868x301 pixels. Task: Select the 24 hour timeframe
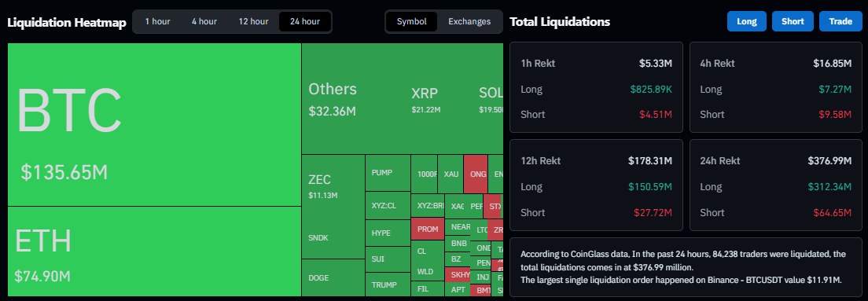click(x=305, y=21)
